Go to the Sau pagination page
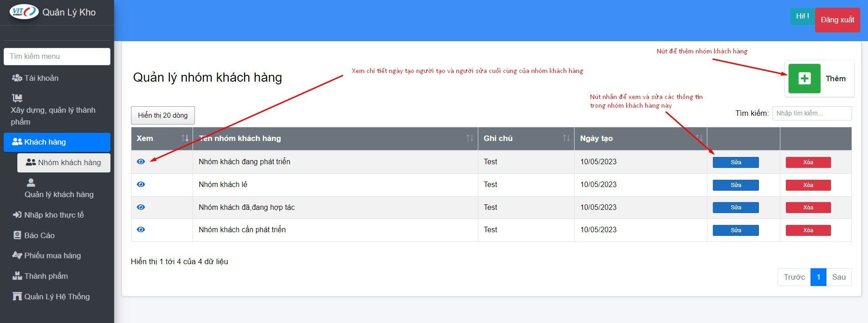The width and height of the screenshot is (868, 323). [x=839, y=277]
